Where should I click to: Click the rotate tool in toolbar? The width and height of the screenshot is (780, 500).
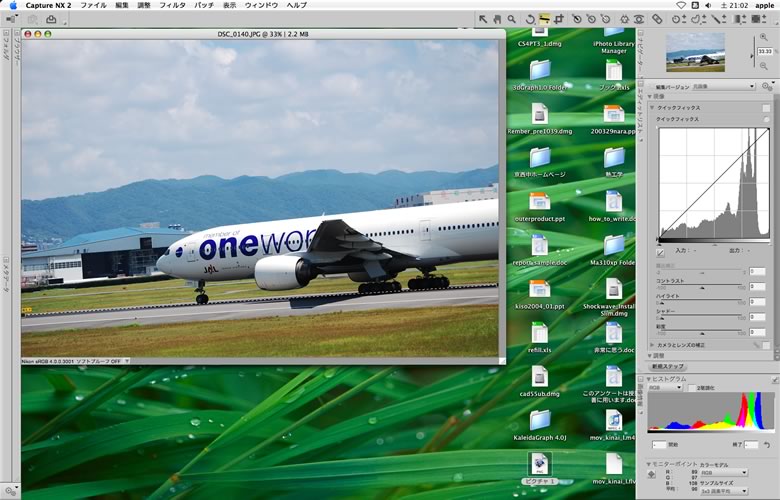(530, 19)
